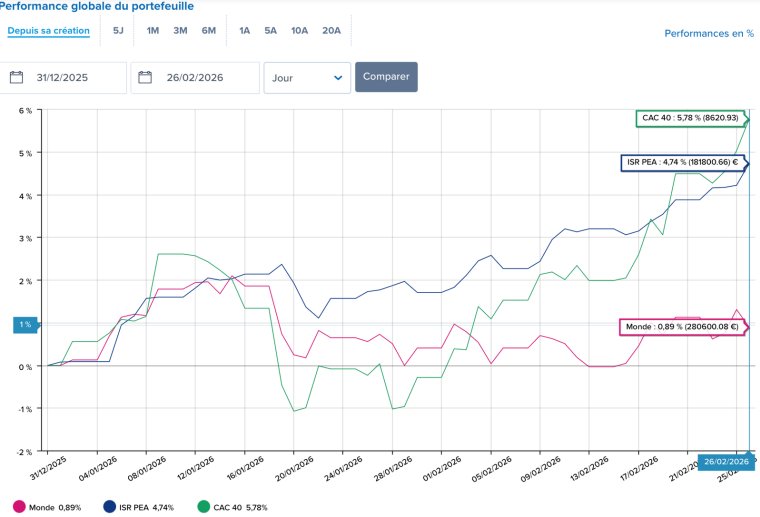Click the 26/02/2026 end date field
Image resolution: width=760 pixels, height=517 pixels.
pyautogui.click(x=195, y=78)
